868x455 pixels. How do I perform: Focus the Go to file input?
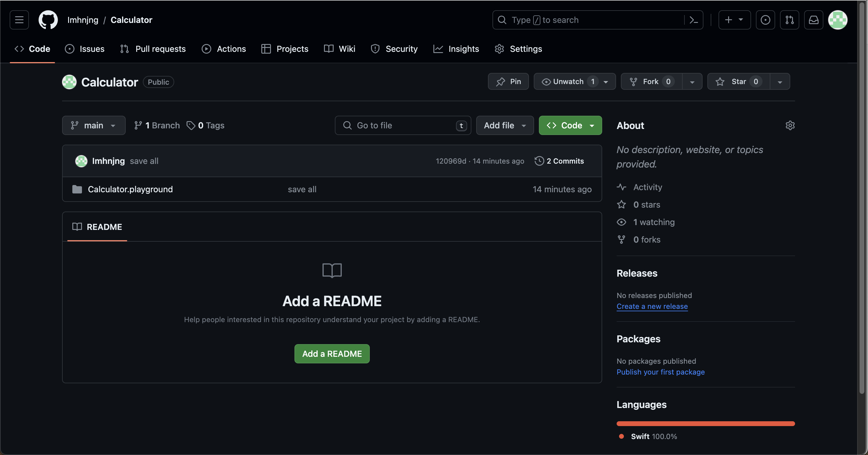403,125
